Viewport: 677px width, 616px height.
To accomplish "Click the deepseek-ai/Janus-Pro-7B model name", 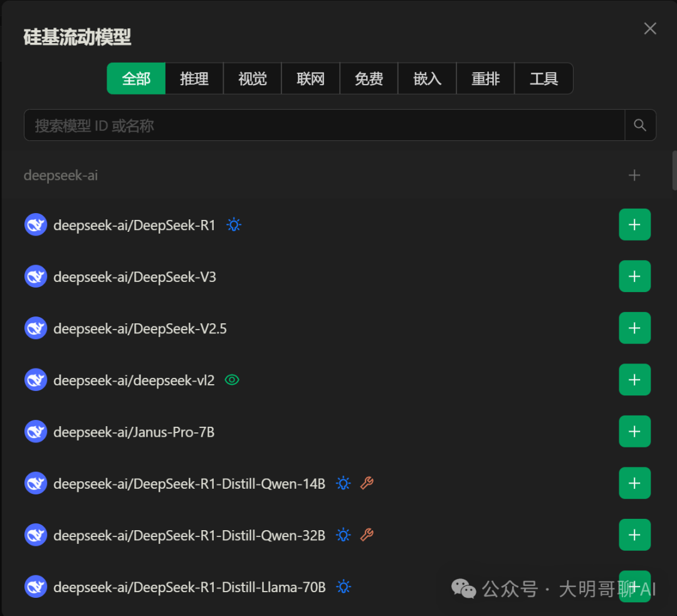I will click(x=134, y=432).
